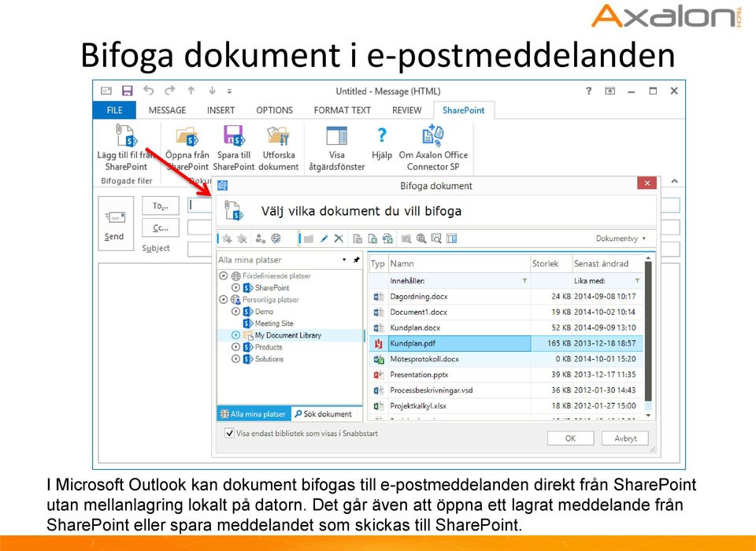Open the FILE tab
Viewport: 756px width, 551px height.
point(114,110)
